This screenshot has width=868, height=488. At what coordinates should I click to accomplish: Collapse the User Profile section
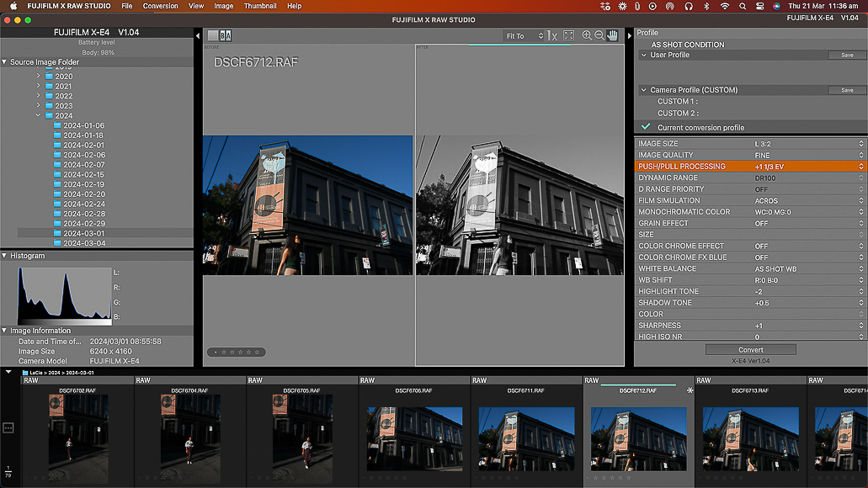pyautogui.click(x=644, y=55)
